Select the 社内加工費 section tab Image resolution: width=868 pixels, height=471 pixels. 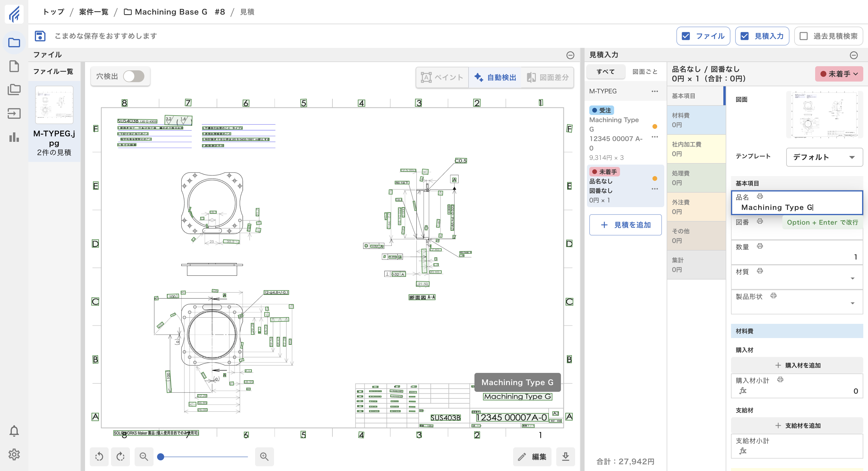click(696, 149)
